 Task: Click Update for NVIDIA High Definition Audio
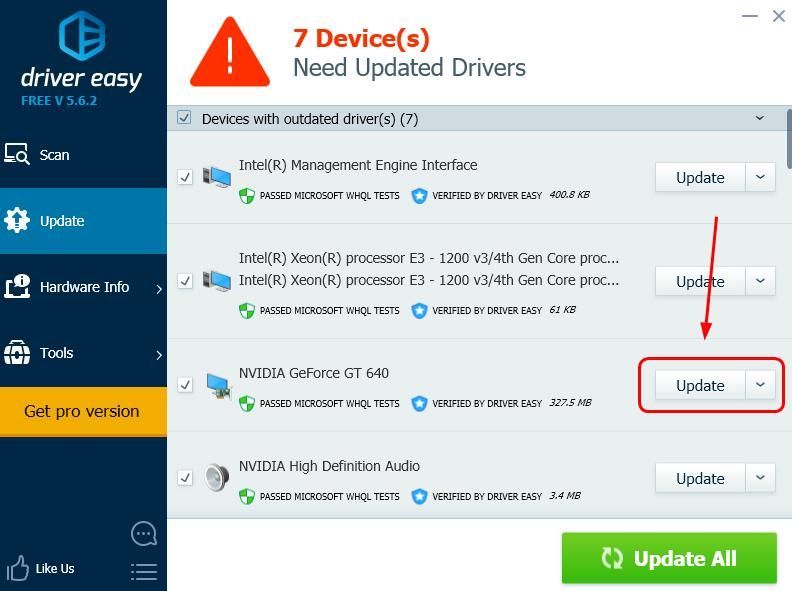tap(700, 478)
